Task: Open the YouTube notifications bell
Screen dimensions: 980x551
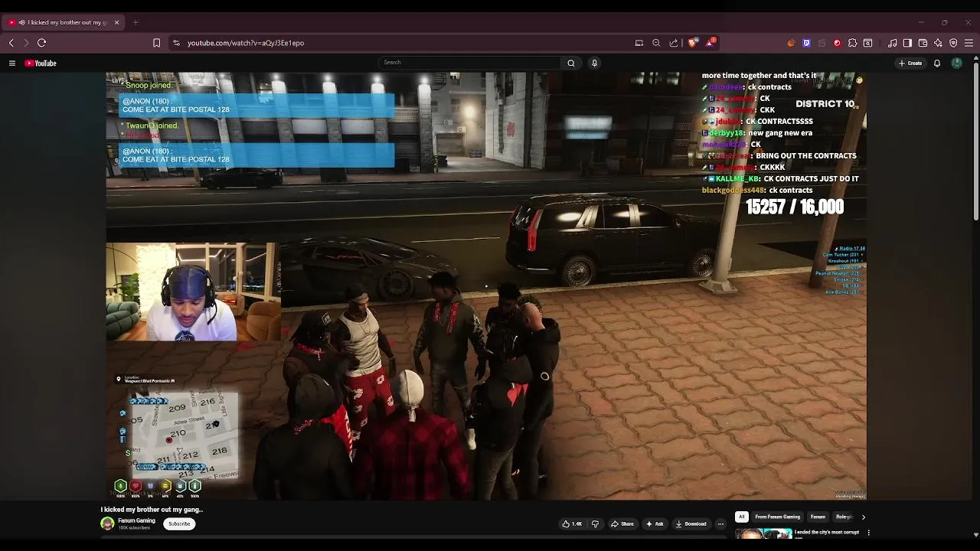Action: [x=936, y=63]
